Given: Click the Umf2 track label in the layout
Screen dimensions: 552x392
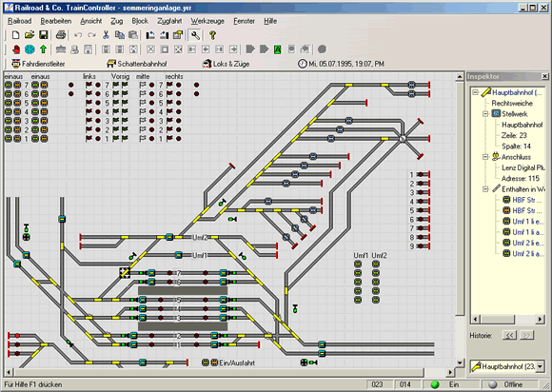Looking at the screenshot, I should (x=200, y=238).
